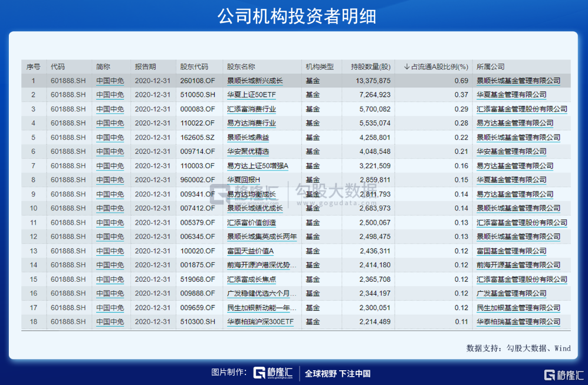
Task: Open 景顺长城绩优成长 fund link
Action: (255, 208)
